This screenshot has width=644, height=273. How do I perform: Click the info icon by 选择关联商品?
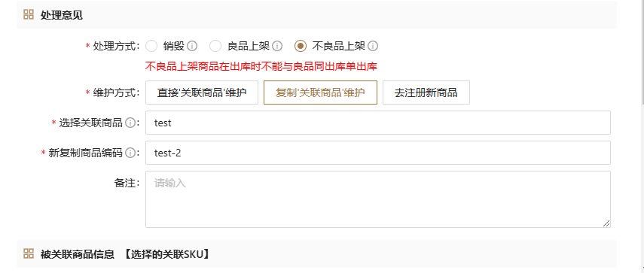click(130, 123)
